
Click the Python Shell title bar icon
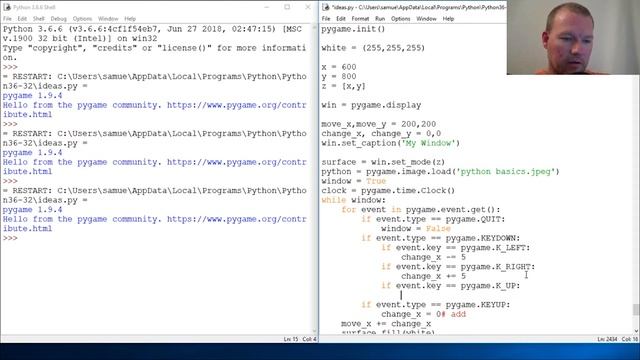click(x=7, y=7)
